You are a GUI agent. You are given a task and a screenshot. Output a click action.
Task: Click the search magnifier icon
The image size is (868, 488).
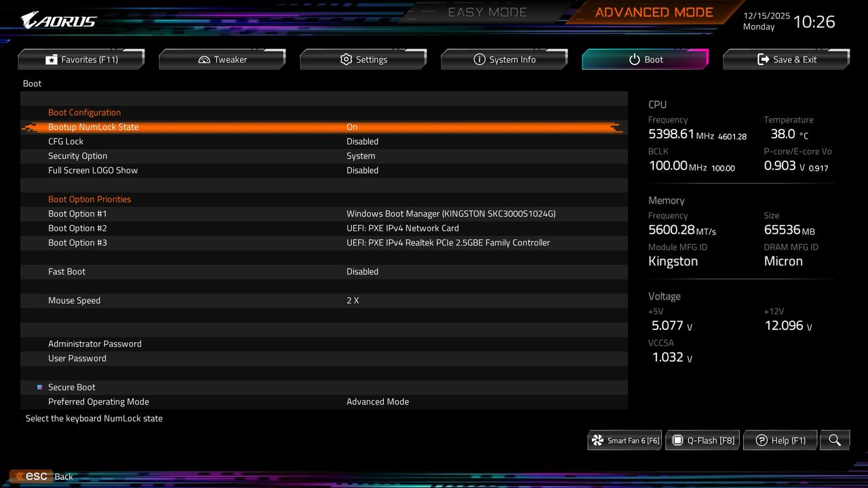(x=834, y=440)
